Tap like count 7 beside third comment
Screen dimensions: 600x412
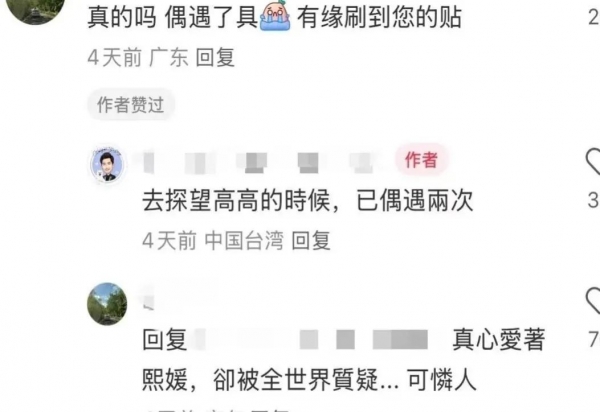(x=594, y=339)
